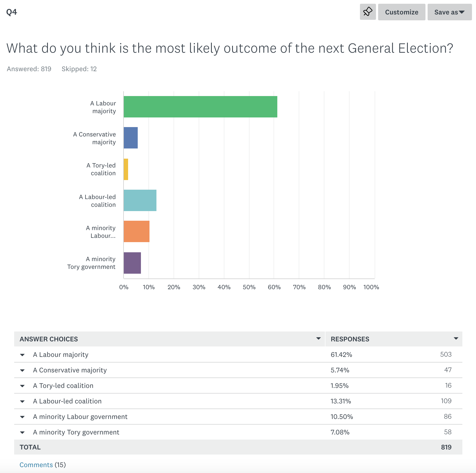Select the teal Labour-led coalition bar

[140, 200]
